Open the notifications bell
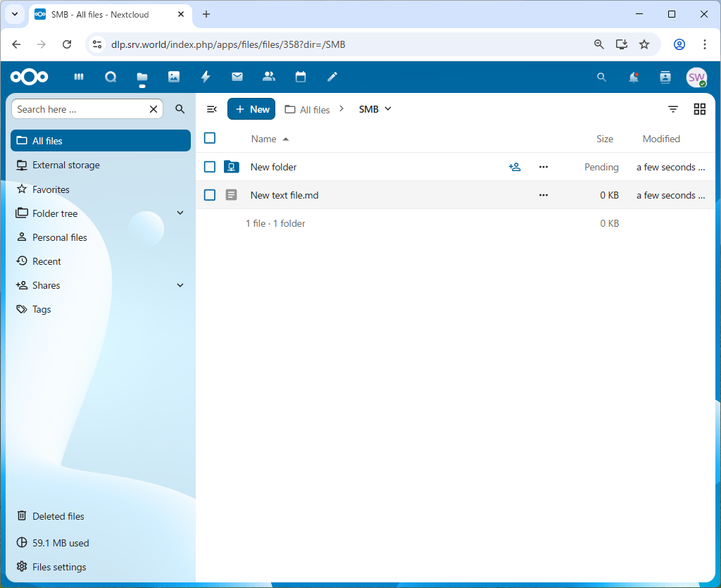 (634, 77)
